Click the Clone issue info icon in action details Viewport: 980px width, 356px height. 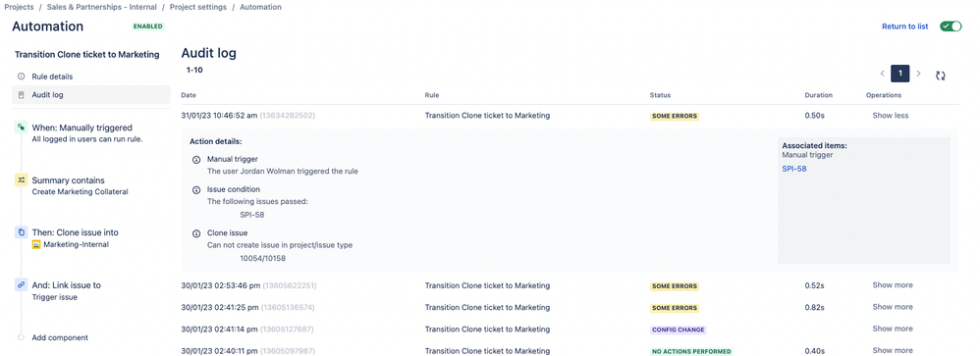(196, 233)
